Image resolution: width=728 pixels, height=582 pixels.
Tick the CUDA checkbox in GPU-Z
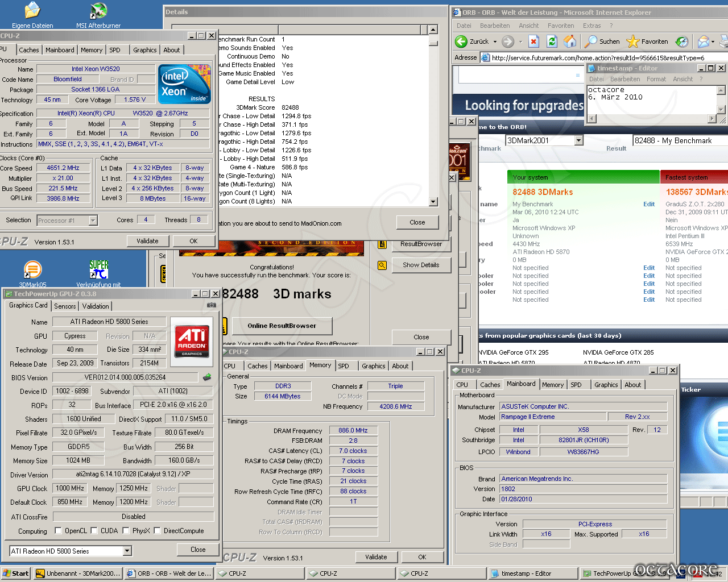[x=94, y=531]
